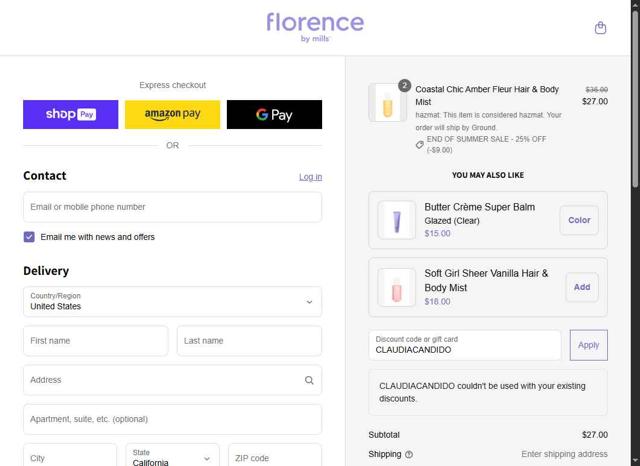Click the quantity badge on Amber Fleur thumbnail
Viewport: 640px width, 466px height.
tap(404, 85)
